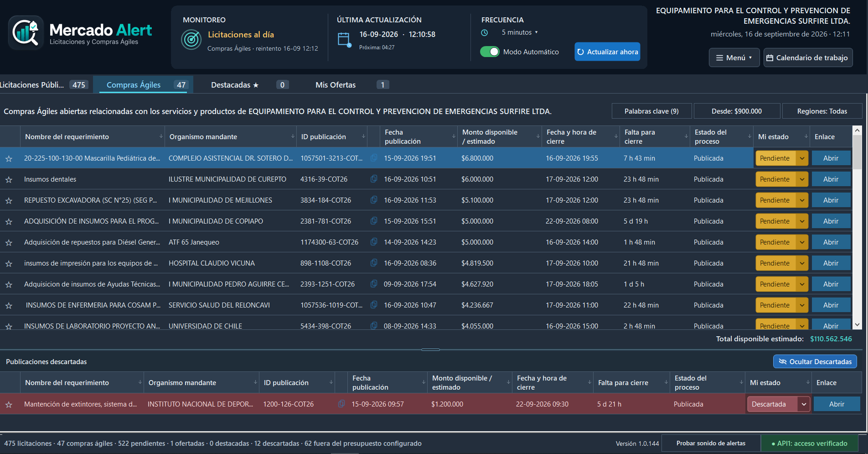Star the Insumos dentales row

click(x=9, y=180)
